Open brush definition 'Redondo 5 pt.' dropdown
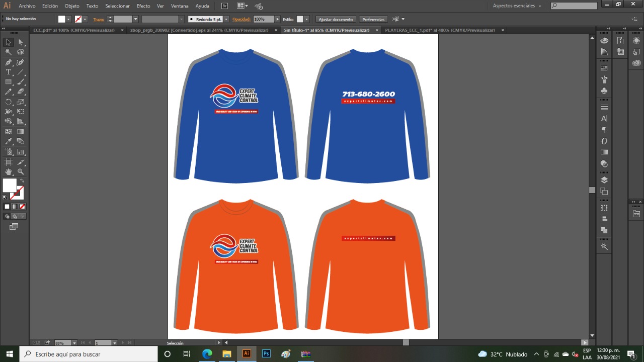 point(226,19)
